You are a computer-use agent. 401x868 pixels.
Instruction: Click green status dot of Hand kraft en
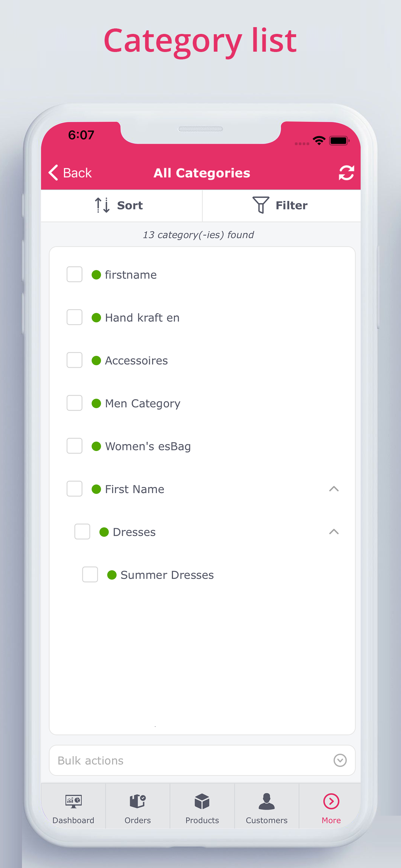[x=96, y=317]
